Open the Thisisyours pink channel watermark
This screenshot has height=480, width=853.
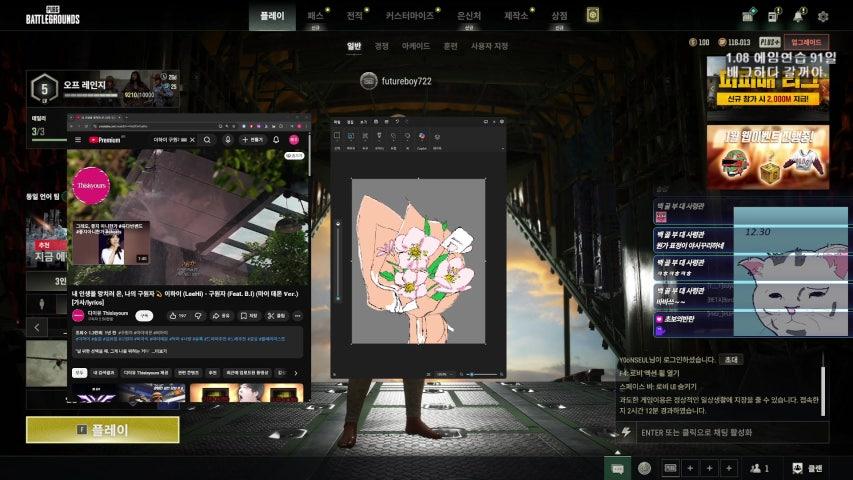point(91,186)
